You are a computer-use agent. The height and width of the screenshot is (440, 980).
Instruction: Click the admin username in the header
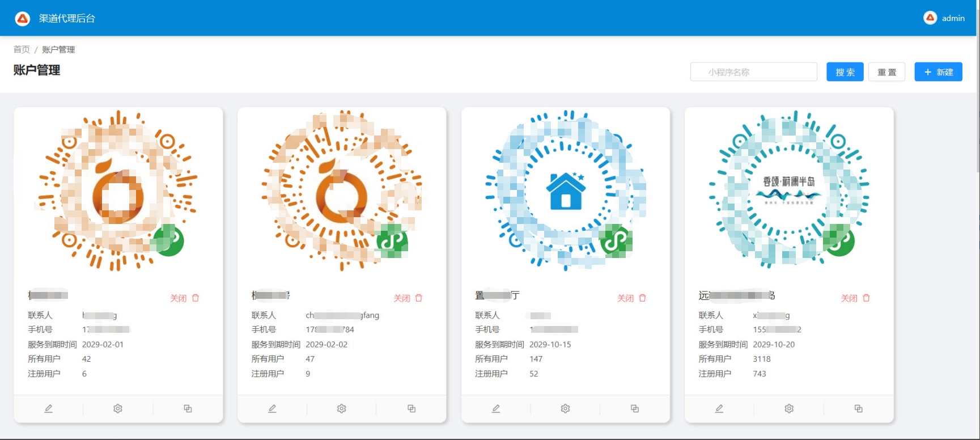[x=953, y=18]
